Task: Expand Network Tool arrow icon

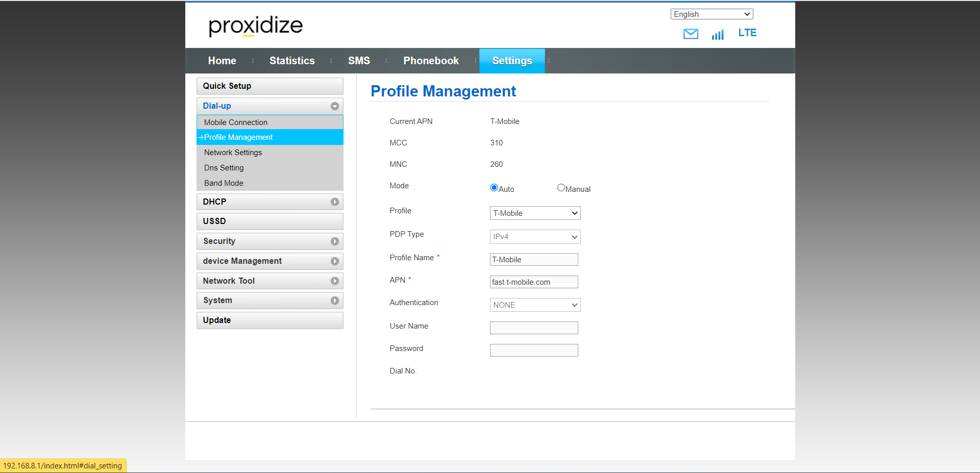Action: 335,281
